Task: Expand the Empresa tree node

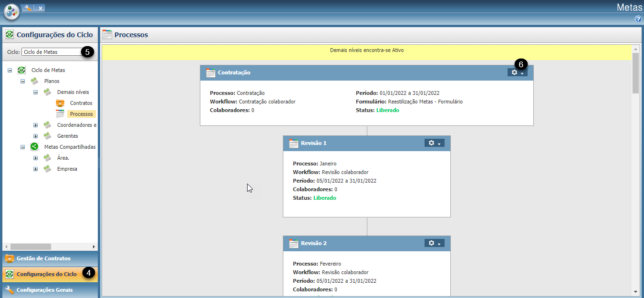Action: (35, 169)
